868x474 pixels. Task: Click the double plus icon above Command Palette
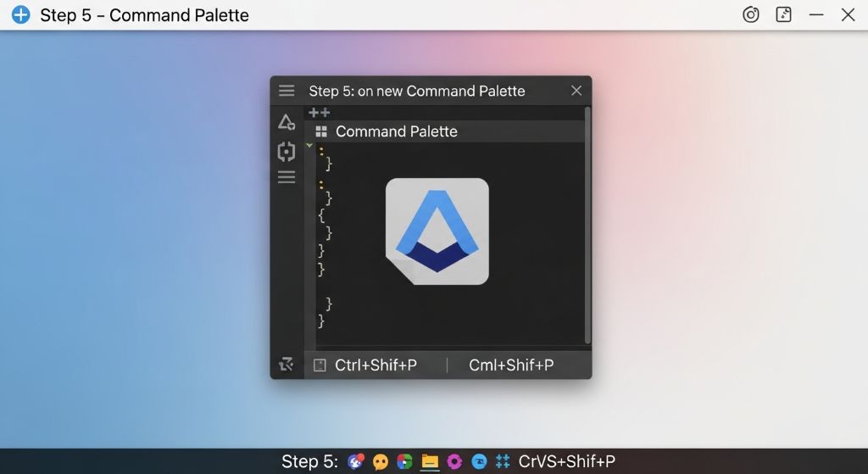click(320, 113)
